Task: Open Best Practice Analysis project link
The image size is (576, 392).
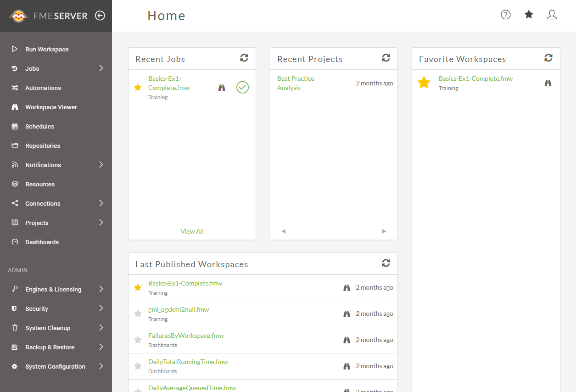Action: tap(296, 83)
